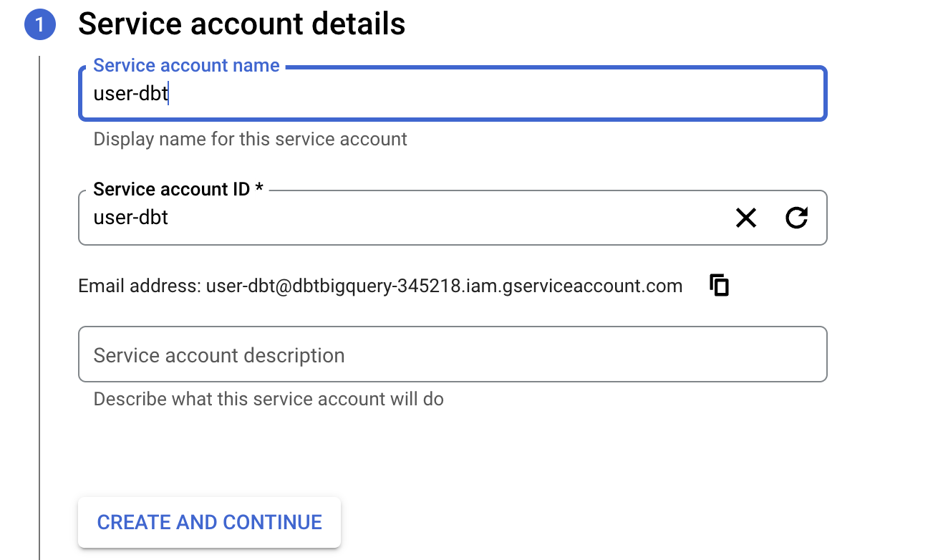Click the Service account ID input field
The width and height of the screenshot is (938, 560).
[453, 218]
